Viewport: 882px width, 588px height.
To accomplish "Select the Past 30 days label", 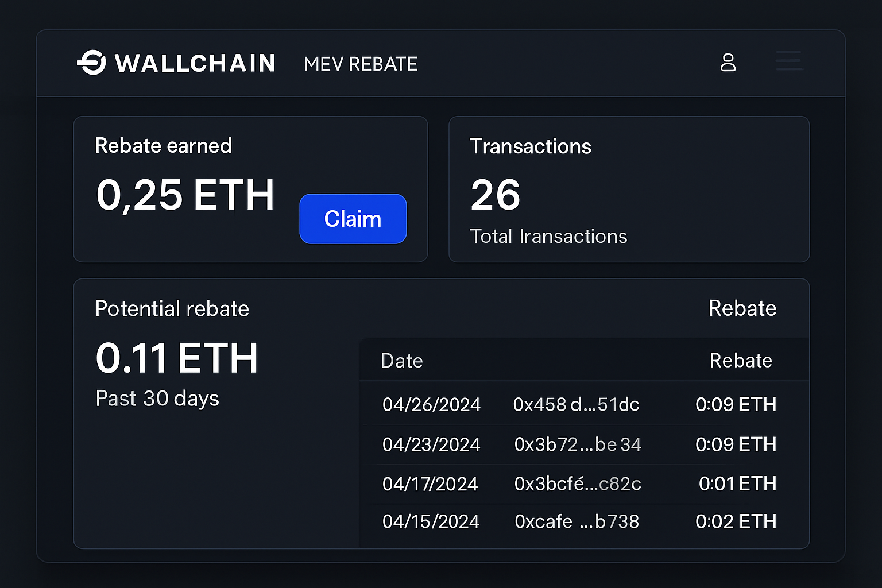I will tap(157, 398).
